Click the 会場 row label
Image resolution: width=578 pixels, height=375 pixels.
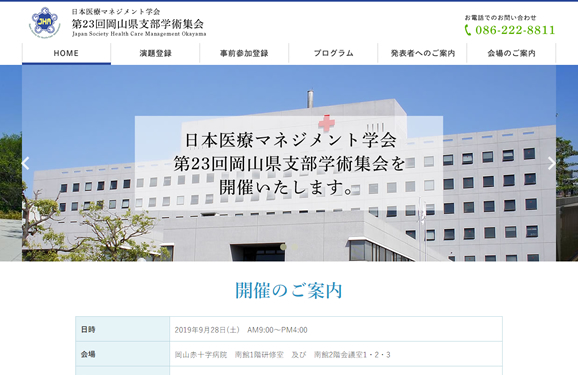coord(88,354)
